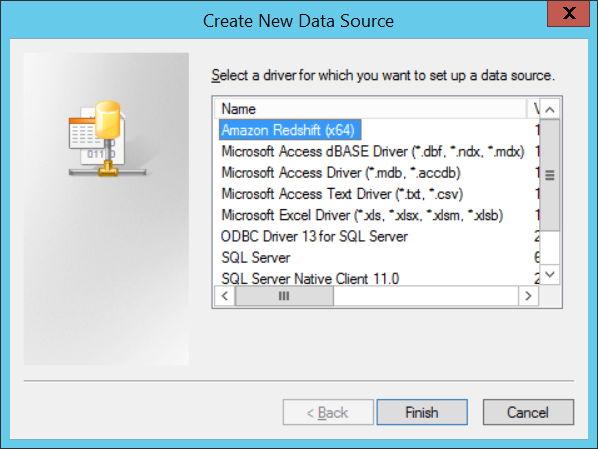
Task: Choose ODBC Driver 13 for SQL Server
Action: [314, 237]
